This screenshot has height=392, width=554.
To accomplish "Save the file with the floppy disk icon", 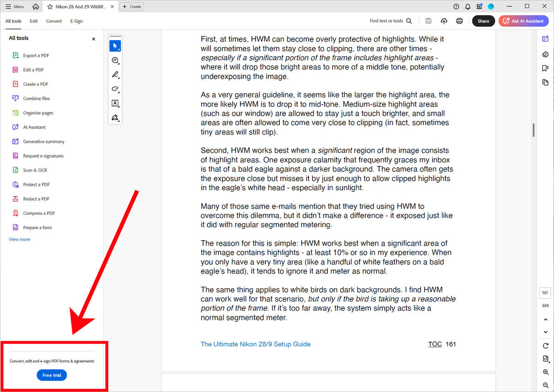I will [428, 21].
